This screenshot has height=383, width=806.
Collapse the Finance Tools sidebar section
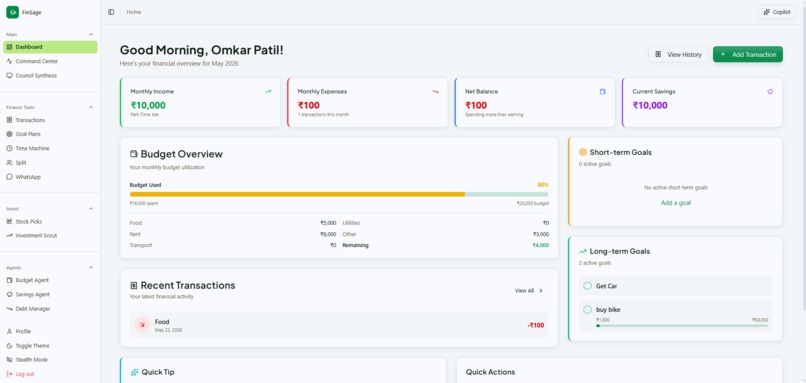point(91,107)
